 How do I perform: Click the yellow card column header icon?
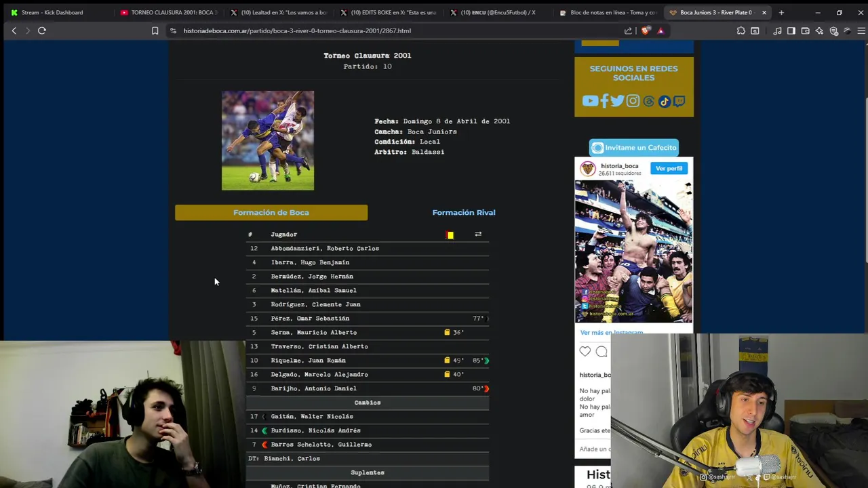450,235
